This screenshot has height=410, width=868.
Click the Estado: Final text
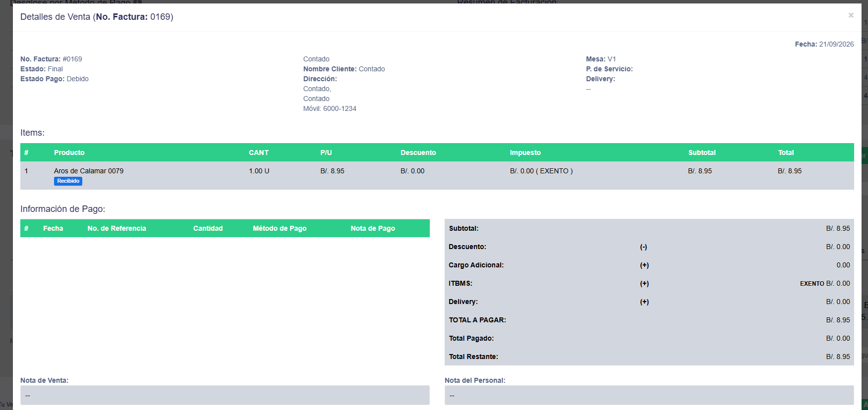tap(42, 69)
